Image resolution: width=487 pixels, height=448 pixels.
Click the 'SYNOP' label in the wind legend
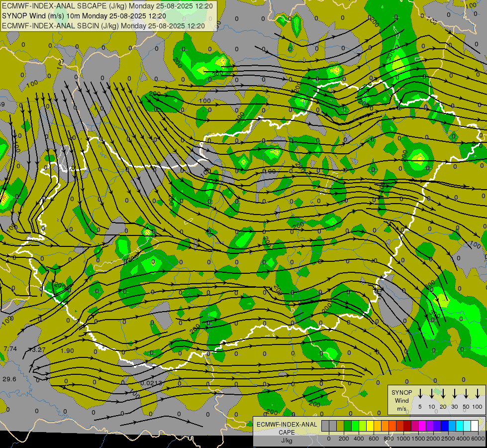pos(401,393)
